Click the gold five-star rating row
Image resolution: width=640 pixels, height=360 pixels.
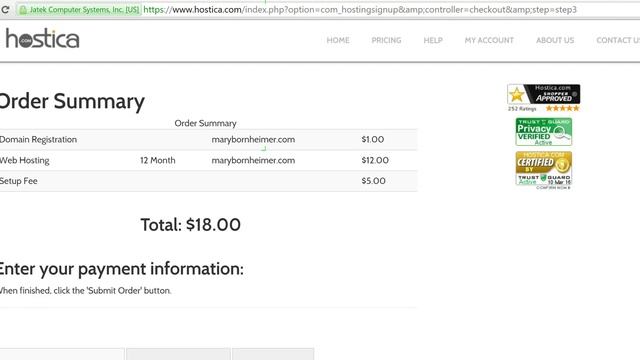tap(562, 108)
